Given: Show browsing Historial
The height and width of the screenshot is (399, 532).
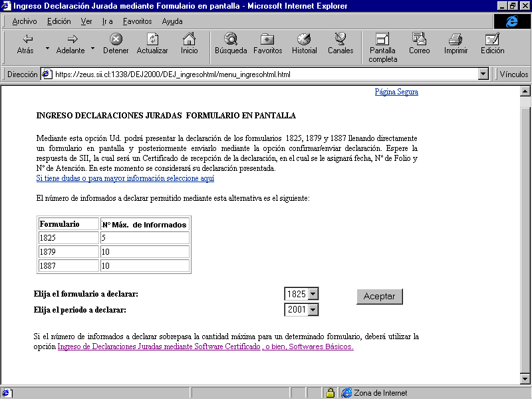Looking at the screenshot, I should point(305,44).
